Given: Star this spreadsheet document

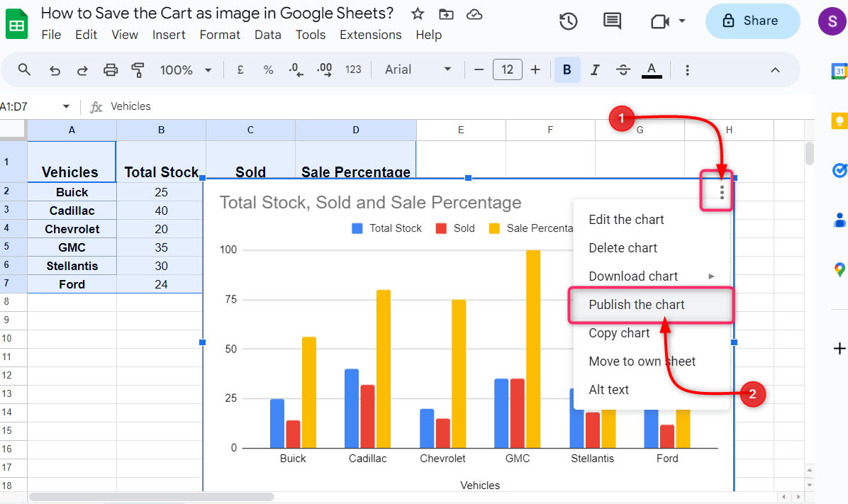Looking at the screenshot, I should [x=418, y=13].
